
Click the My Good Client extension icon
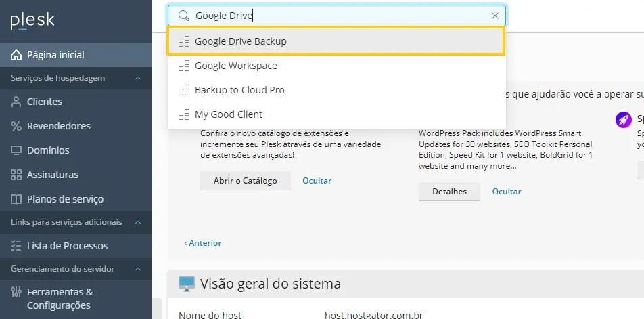click(184, 114)
